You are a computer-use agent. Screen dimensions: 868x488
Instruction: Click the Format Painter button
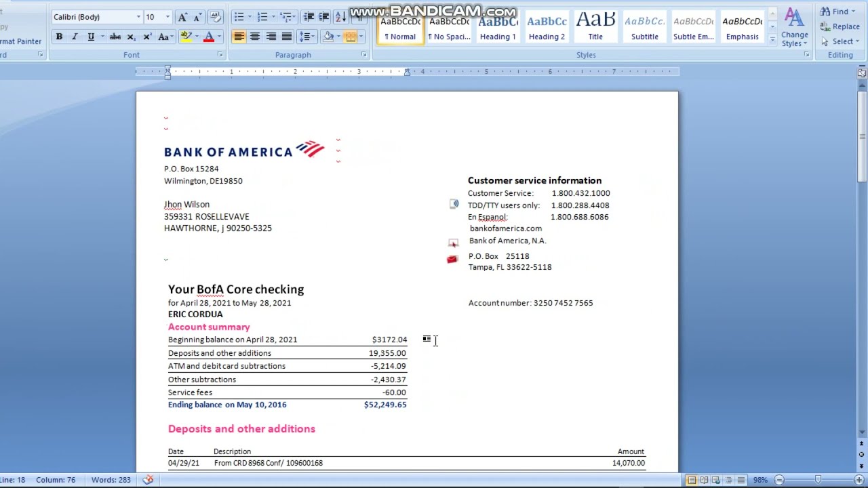[20, 41]
